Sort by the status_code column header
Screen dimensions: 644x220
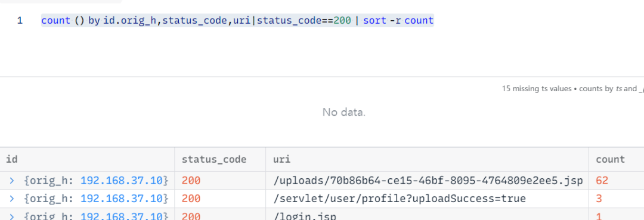214,159
